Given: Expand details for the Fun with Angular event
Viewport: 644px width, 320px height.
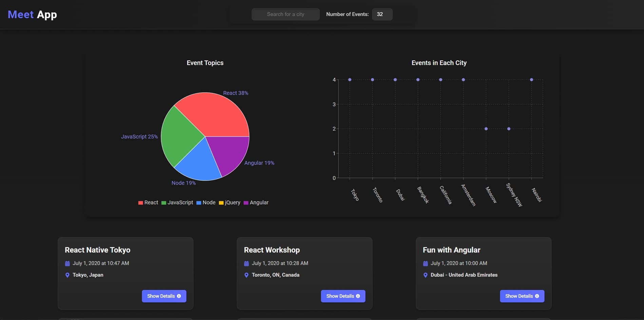Looking at the screenshot, I should click(522, 296).
